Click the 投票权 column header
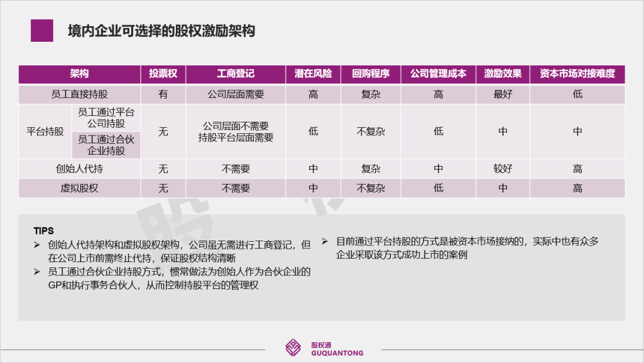 (163, 74)
